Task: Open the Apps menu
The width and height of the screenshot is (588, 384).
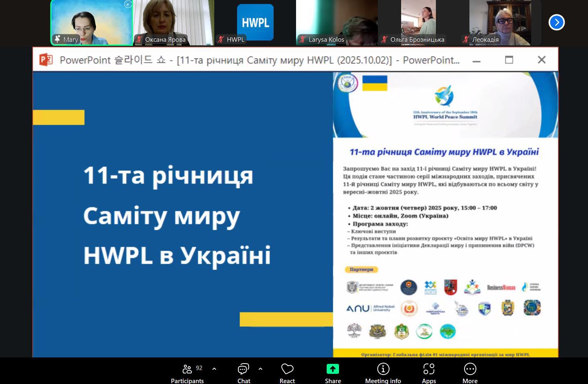Action: (429, 373)
